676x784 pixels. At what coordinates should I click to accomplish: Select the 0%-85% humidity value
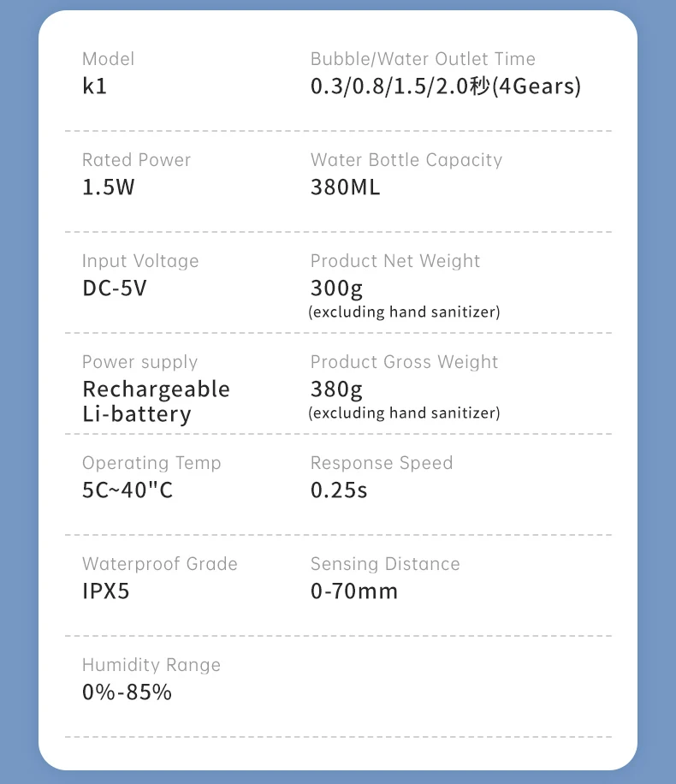tap(127, 692)
